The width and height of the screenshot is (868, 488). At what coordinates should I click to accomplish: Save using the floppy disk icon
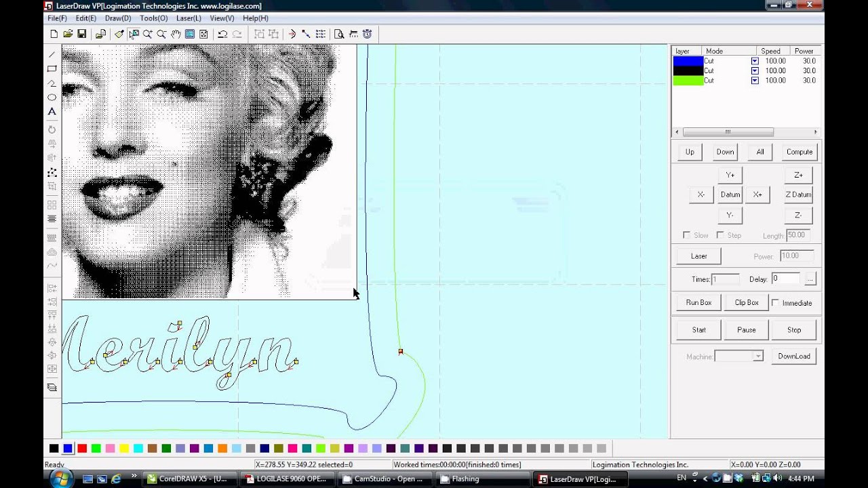tap(81, 34)
